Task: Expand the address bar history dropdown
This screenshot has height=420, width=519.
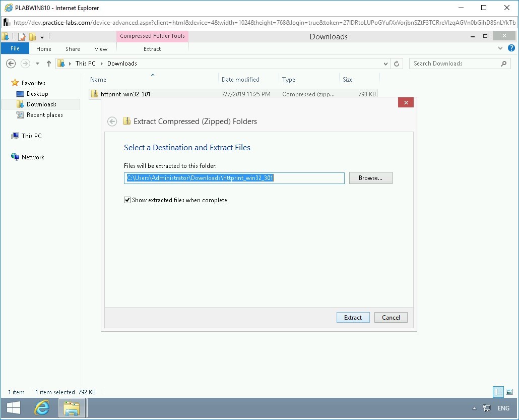Action: pos(386,64)
